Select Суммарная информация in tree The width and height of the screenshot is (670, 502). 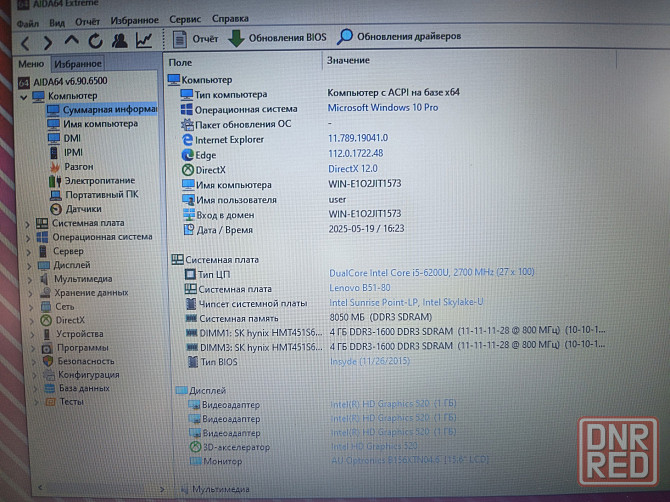[x=102, y=110]
